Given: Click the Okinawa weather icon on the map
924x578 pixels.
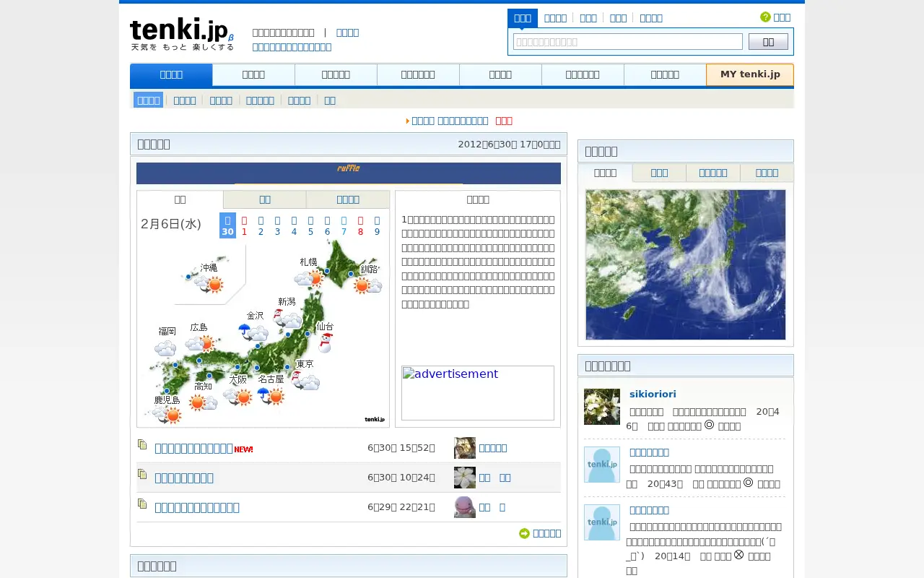Looking at the screenshot, I should [x=209, y=284].
